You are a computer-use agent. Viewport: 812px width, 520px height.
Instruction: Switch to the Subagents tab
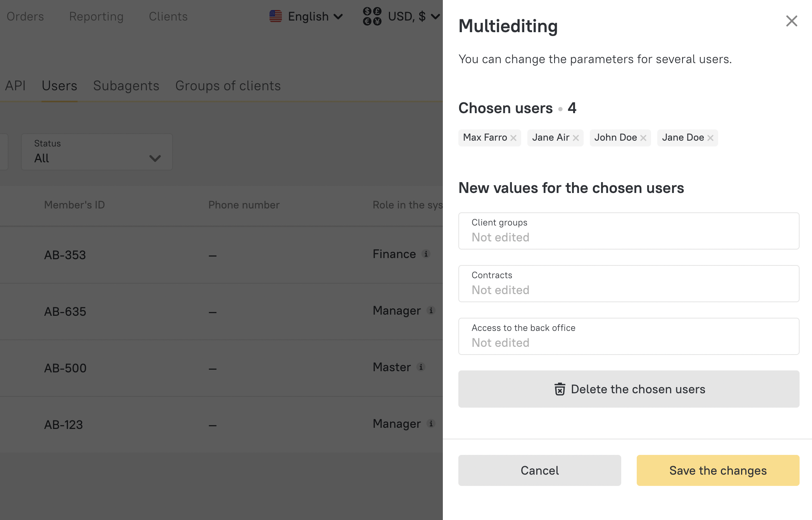click(x=126, y=86)
